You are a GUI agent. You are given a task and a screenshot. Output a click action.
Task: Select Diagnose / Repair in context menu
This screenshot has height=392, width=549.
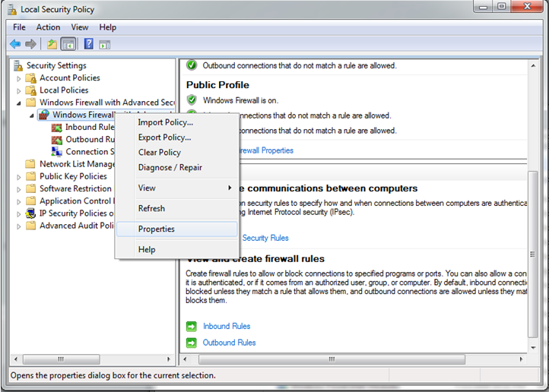(x=177, y=167)
